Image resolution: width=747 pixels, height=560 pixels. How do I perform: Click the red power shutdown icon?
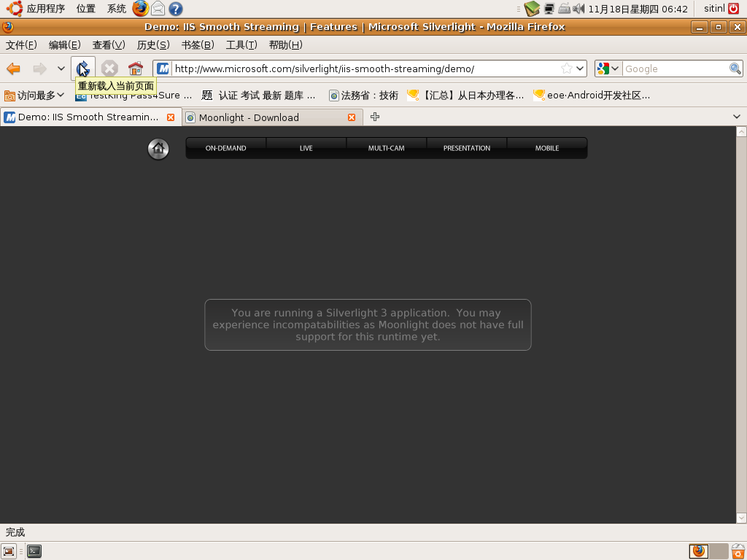coord(734,9)
